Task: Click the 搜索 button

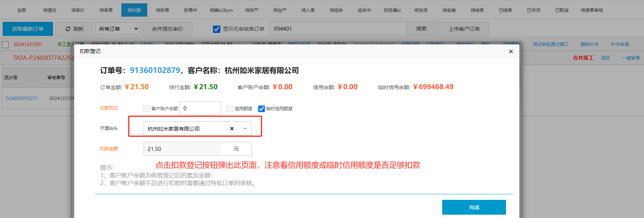Action: 421,29
